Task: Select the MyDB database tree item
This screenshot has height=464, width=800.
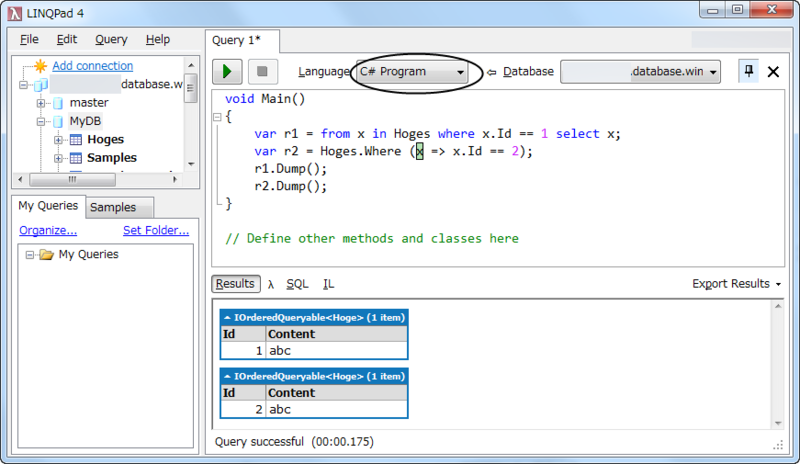Action: (x=85, y=121)
